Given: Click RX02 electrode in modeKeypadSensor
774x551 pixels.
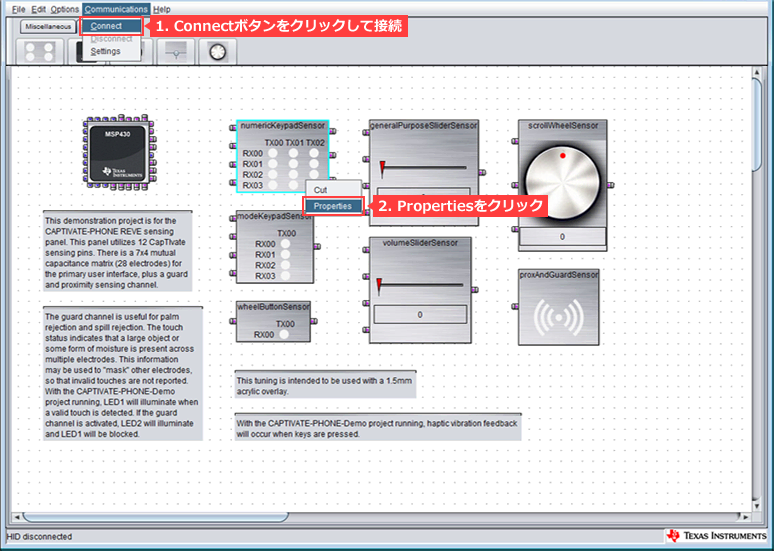Looking at the screenshot, I should point(285,265).
